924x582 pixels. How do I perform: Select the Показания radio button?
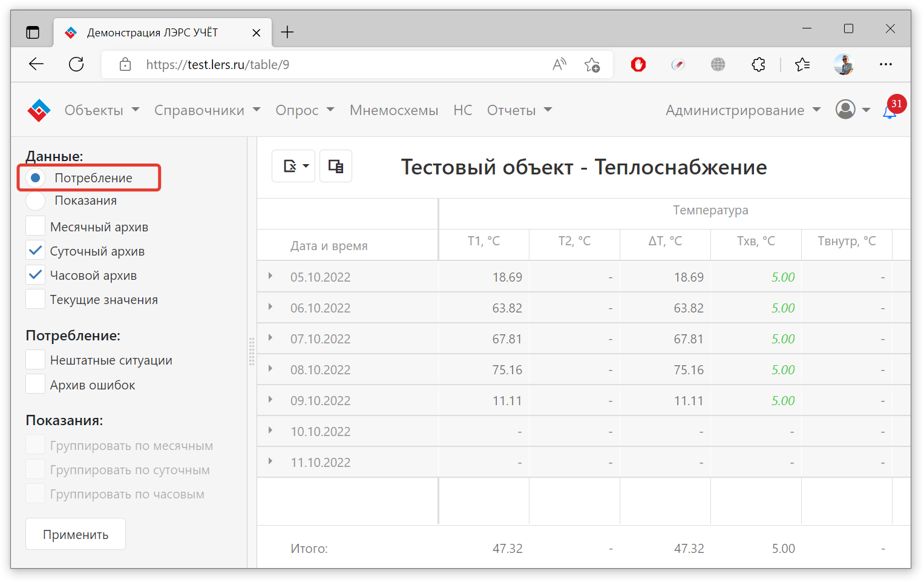[x=36, y=200]
